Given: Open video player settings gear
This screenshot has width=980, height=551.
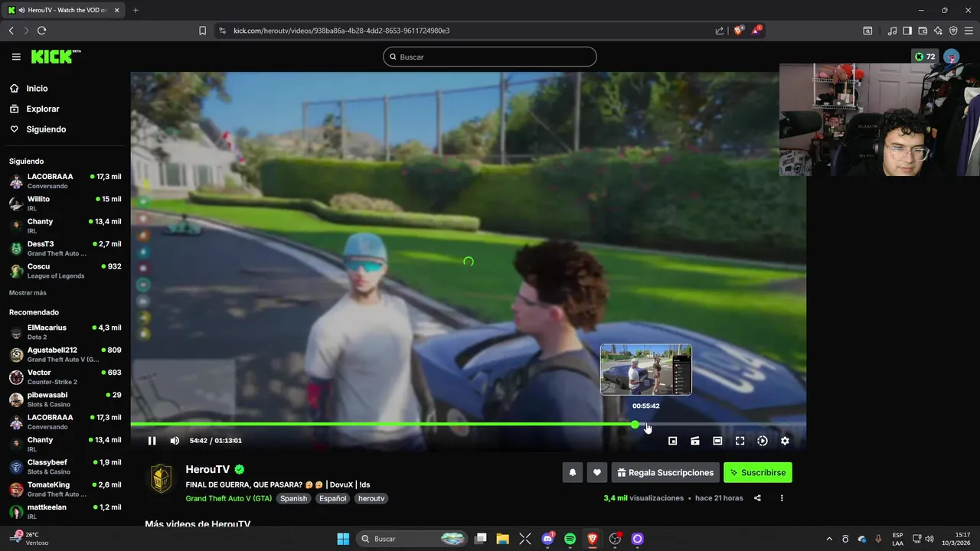Looking at the screenshot, I should (x=785, y=441).
